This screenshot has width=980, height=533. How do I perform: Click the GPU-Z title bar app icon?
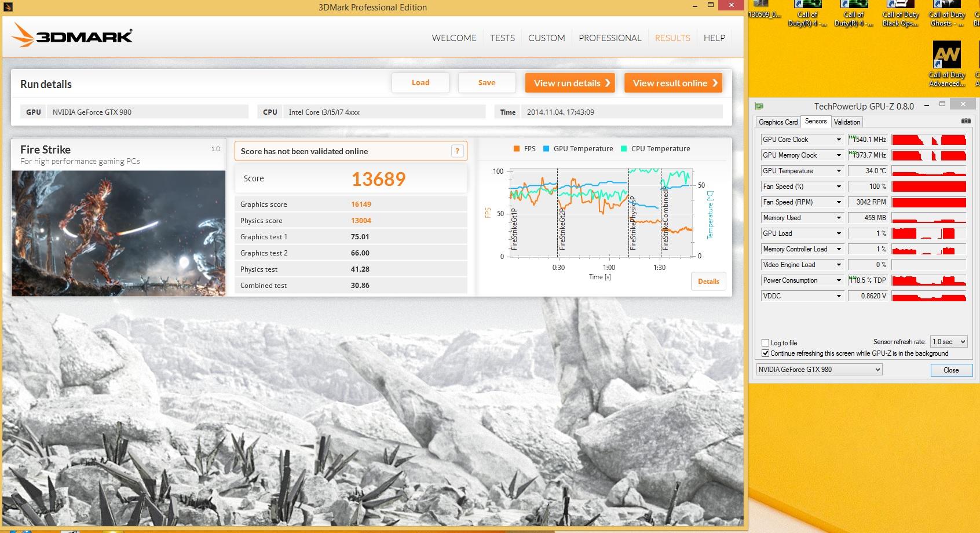click(759, 106)
